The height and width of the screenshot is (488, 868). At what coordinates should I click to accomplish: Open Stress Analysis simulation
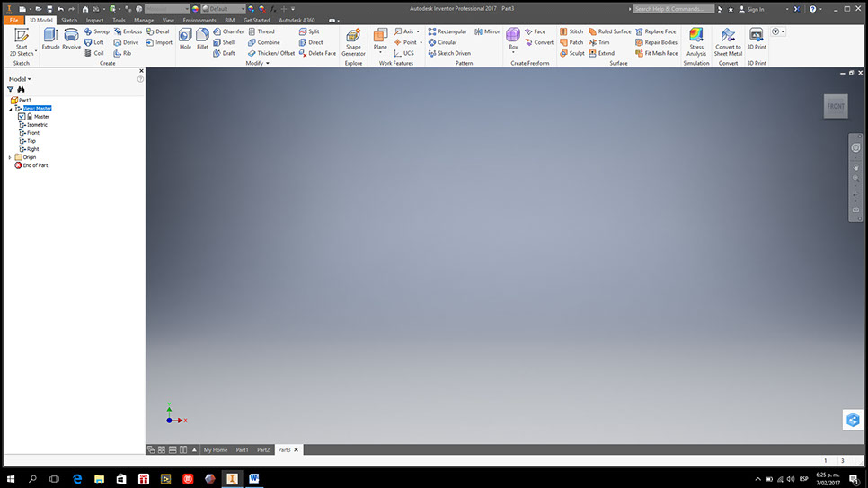coord(695,42)
